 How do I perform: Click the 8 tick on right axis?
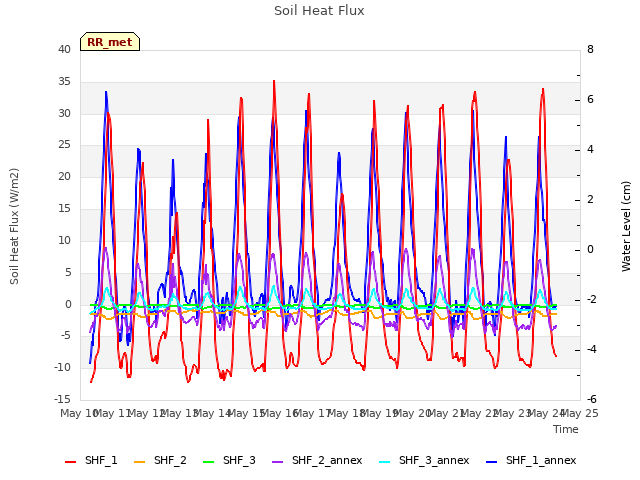point(590,49)
